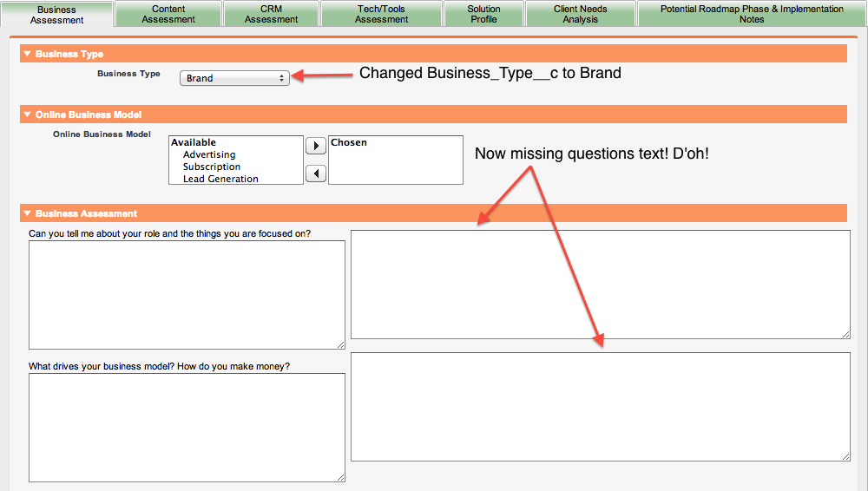Collapse the Business Type section triangle

click(27, 54)
